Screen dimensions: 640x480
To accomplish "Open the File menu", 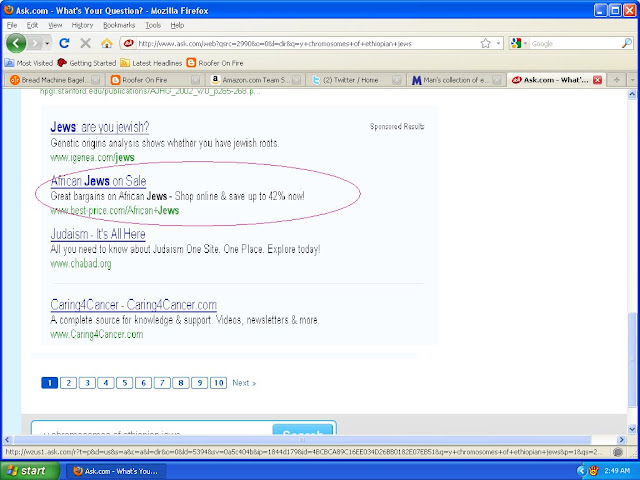I will pos(11,25).
